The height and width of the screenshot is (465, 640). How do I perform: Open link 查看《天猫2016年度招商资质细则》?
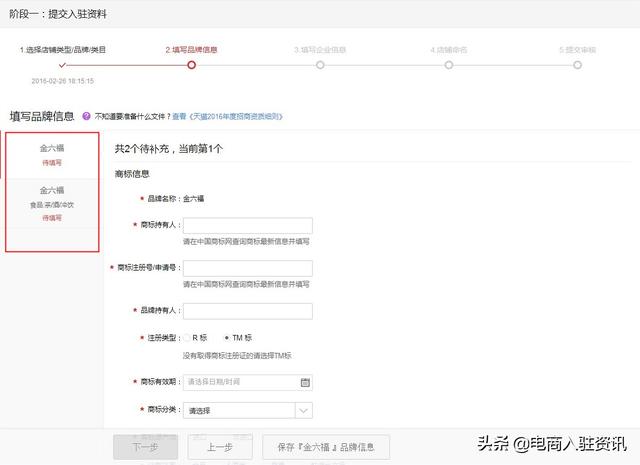pyautogui.click(x=227, y=117)
